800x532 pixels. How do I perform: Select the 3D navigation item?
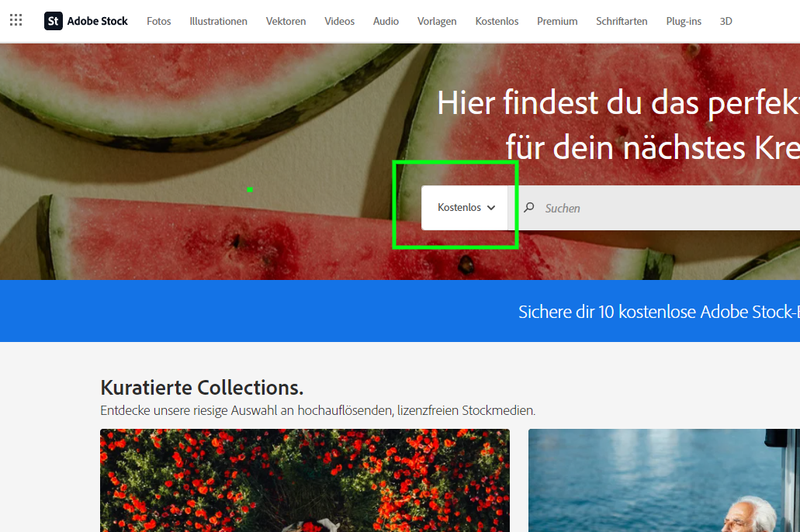726,21
